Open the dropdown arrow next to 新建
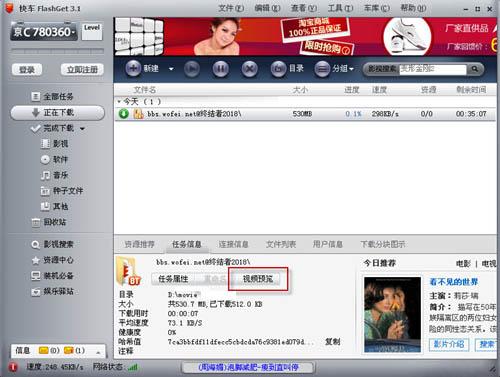The image size is (500, 377). tap(171, 69)
